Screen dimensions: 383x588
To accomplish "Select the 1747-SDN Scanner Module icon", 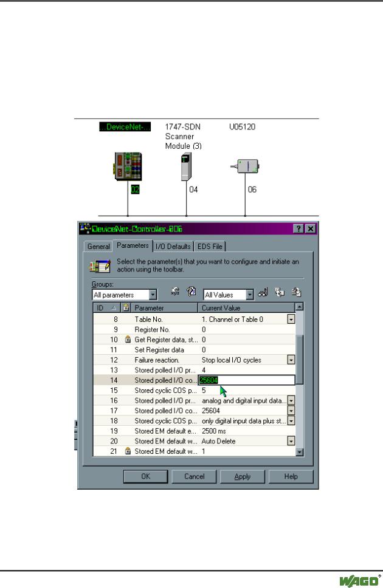I will pos(186,166).
